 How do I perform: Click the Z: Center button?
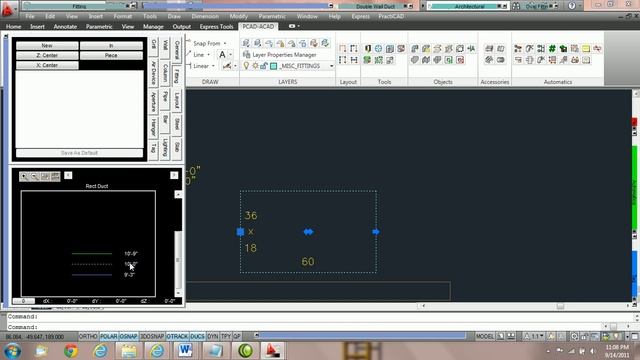click(x=47, y=56)
